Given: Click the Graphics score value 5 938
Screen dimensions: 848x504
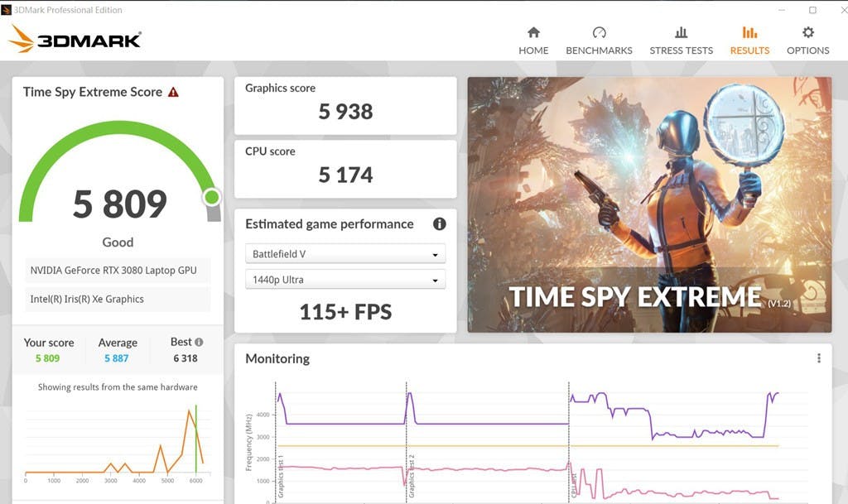Looking at the screenshot, I should tap(345, 112).
